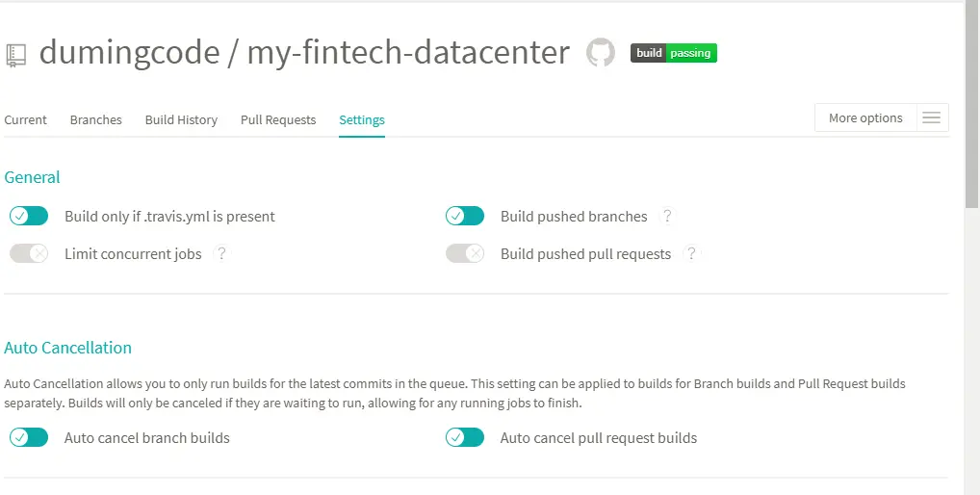Enable Limit concurrent jobs toggle

(29, 253)
